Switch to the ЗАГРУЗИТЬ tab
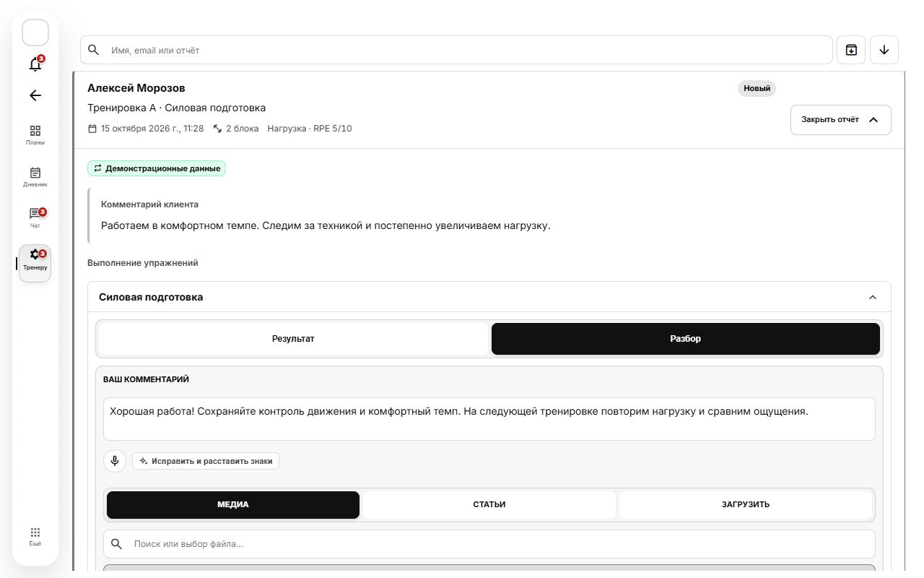Image resolution: width=924 pixels, height=578 pixels. (x=746, y=504)
